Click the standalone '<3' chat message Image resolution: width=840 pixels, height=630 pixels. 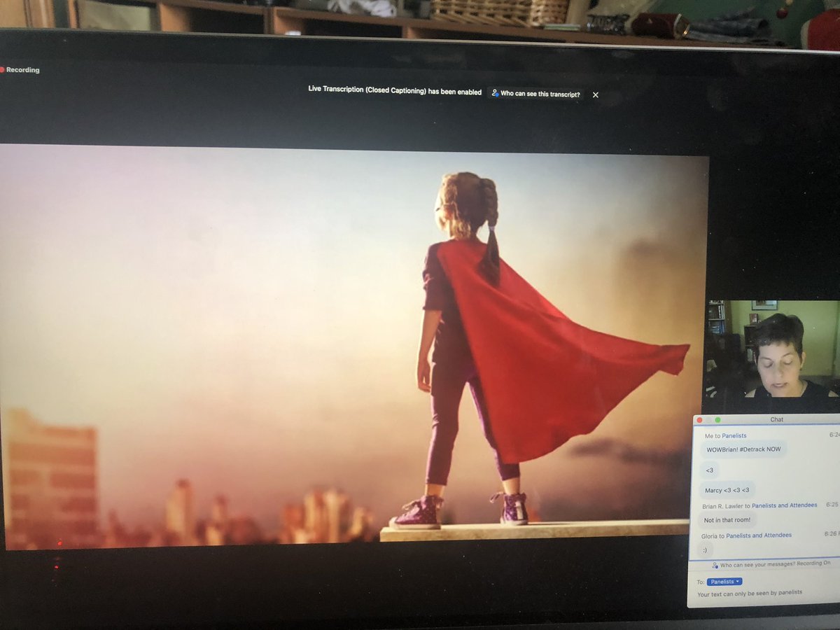(x=709, y=469)
